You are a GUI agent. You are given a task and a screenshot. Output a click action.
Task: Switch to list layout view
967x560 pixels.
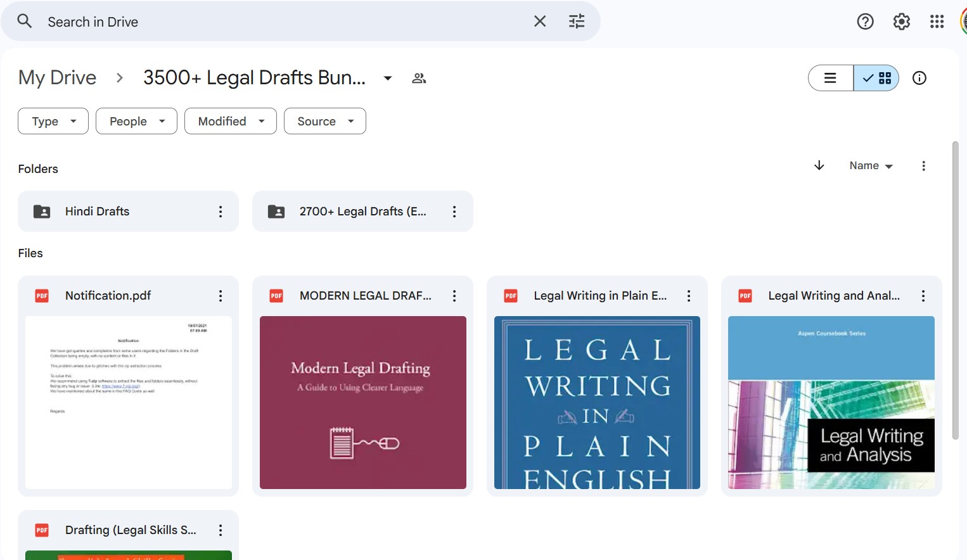tap(831, 78)
